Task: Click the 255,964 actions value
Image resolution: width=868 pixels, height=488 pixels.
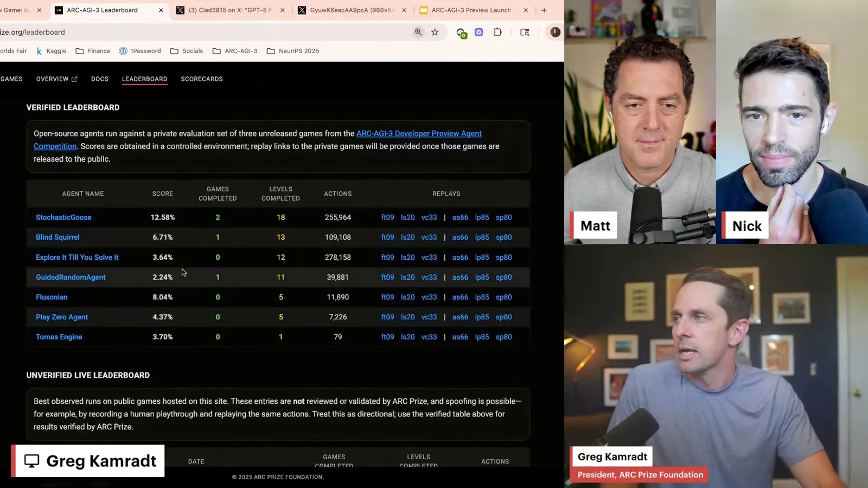Action: (x=338, y=217)
